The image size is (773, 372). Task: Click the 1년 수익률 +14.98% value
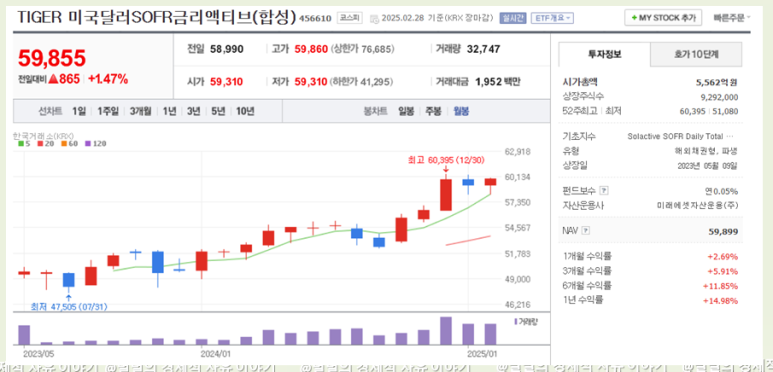(720, 300)
